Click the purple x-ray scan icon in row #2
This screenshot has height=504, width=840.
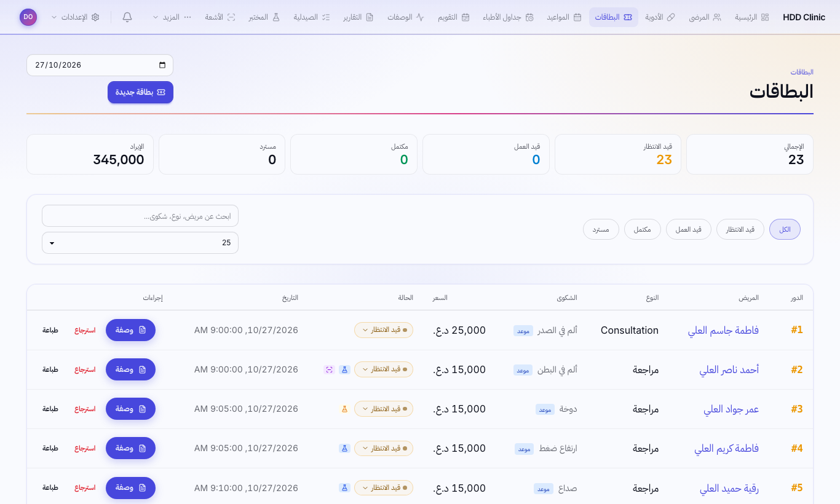click(x=329, y=370)
